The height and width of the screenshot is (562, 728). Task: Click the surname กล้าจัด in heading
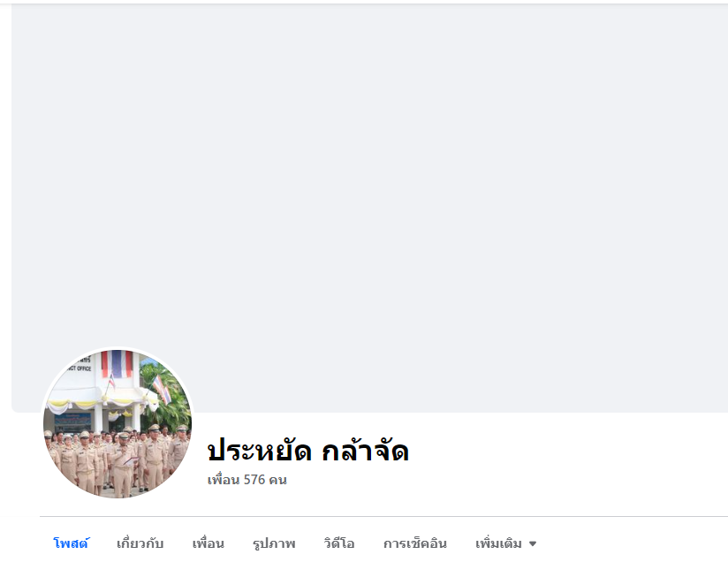coord(366,450)
